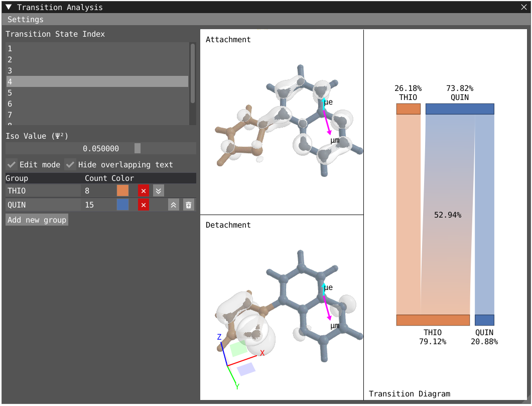The height and width of the screenshot is (406, 532).
Task: Open the QUIN blue color swatch
Action: [122, 205]
